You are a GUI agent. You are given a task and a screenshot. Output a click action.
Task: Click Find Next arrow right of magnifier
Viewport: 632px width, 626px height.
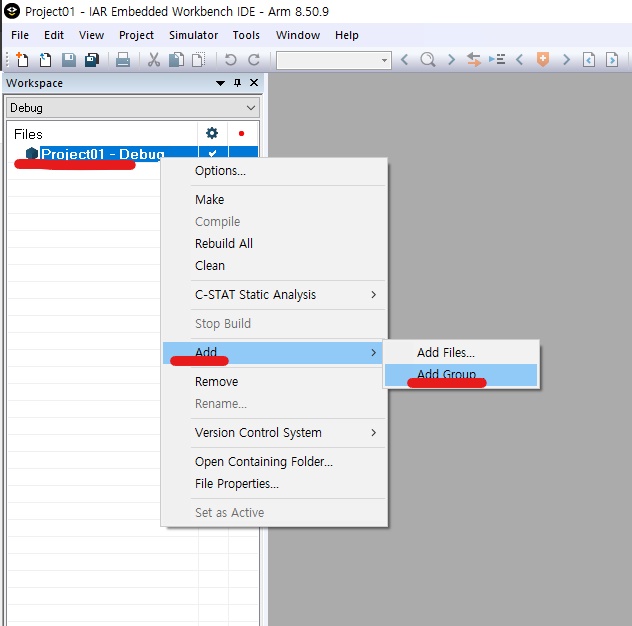(x=451, y=60)
